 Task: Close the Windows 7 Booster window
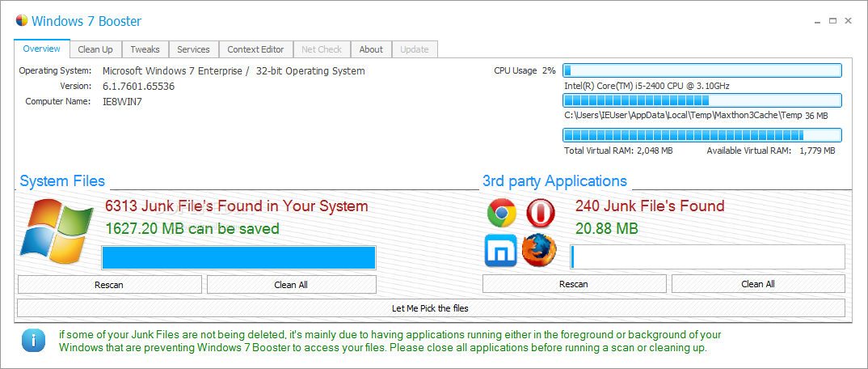click(848, 21)
